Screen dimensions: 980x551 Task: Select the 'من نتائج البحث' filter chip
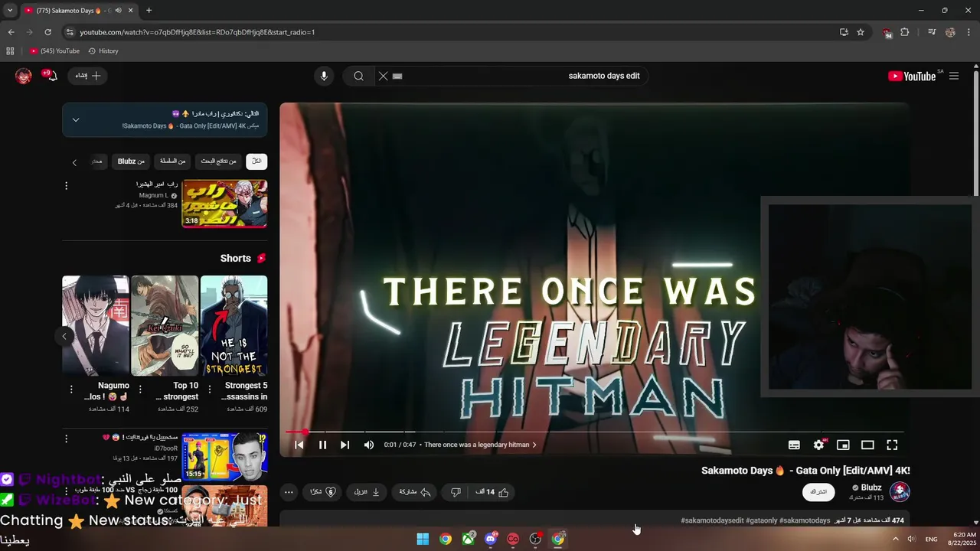tap(218, 161)
